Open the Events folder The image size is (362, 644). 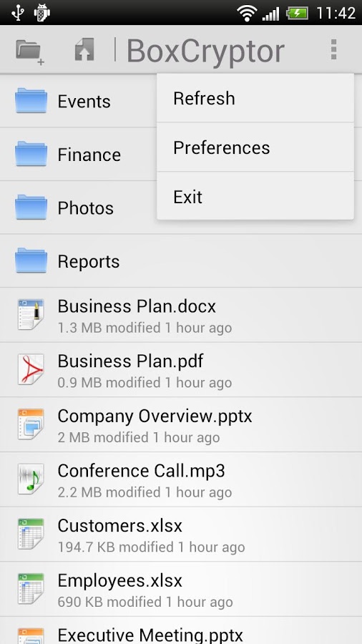(78, 101)
